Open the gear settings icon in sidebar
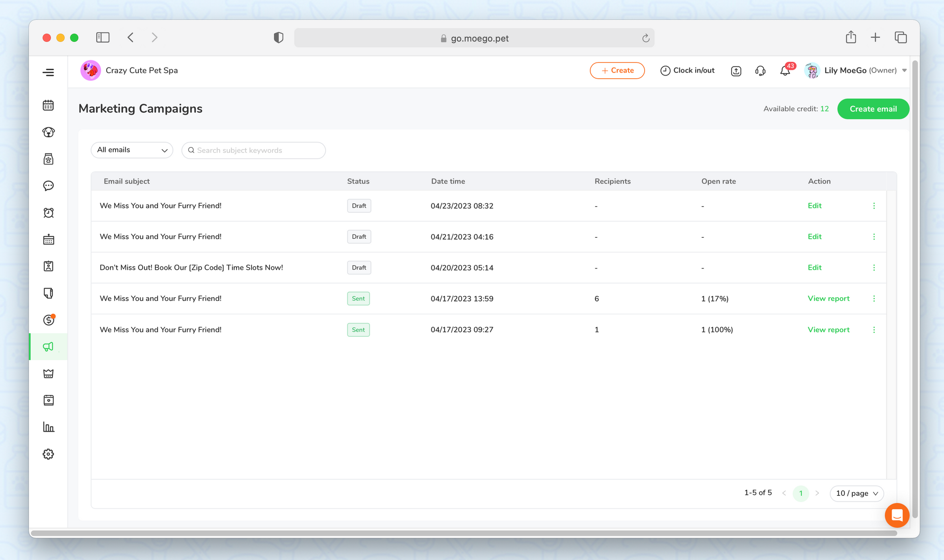This screenshot has width=944, height=560. point(48,454)
